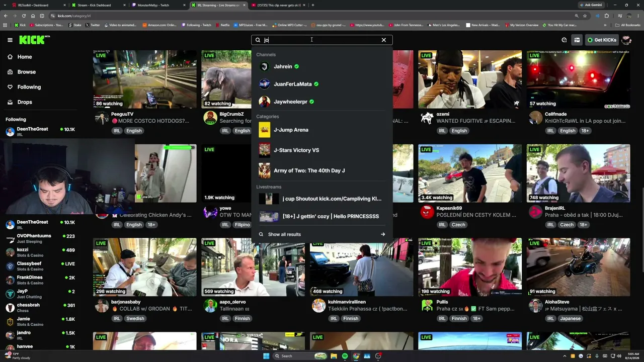Open the kuhlmanvirallinen stream thumbnail
Viewport: 644px width, 362px height.
[361, 267]
